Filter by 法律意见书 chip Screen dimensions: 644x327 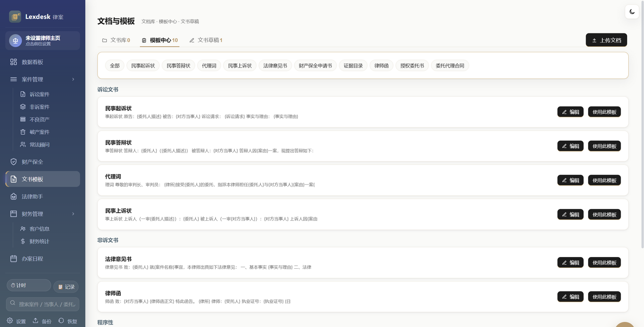pyautogui.click(x=275, y=66)
